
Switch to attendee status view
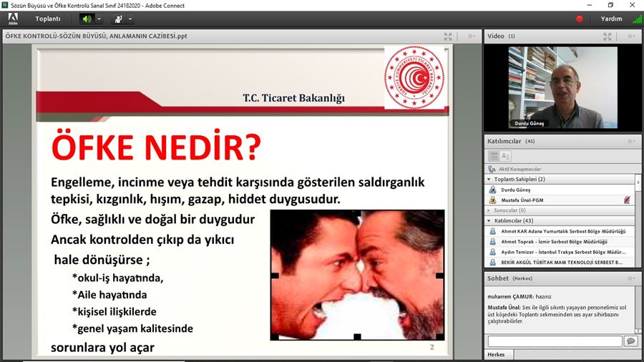click(x=505, y=156)
